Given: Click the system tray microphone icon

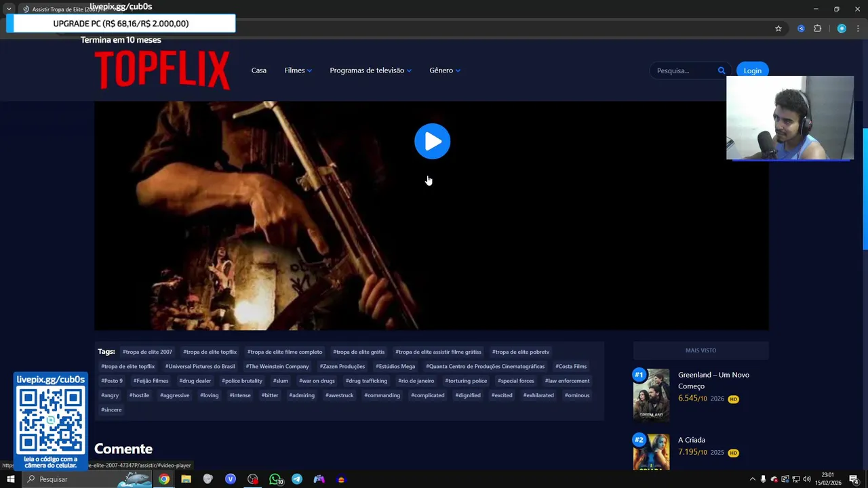Looking at the screenshot, I should (763, 479).
